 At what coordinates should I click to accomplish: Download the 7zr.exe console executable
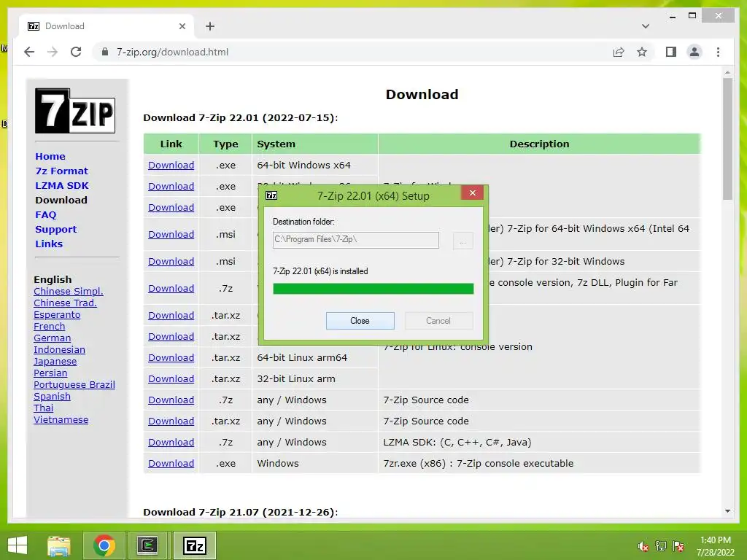coord(171,463)
